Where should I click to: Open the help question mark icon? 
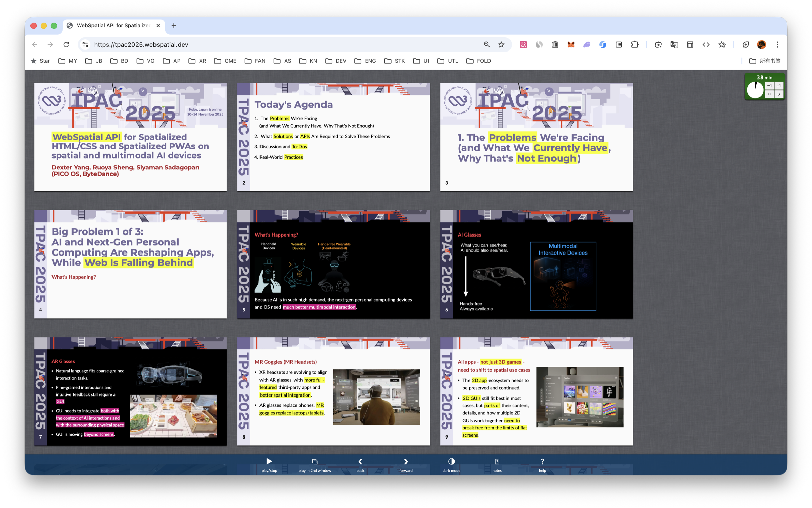tap(542, 462)
